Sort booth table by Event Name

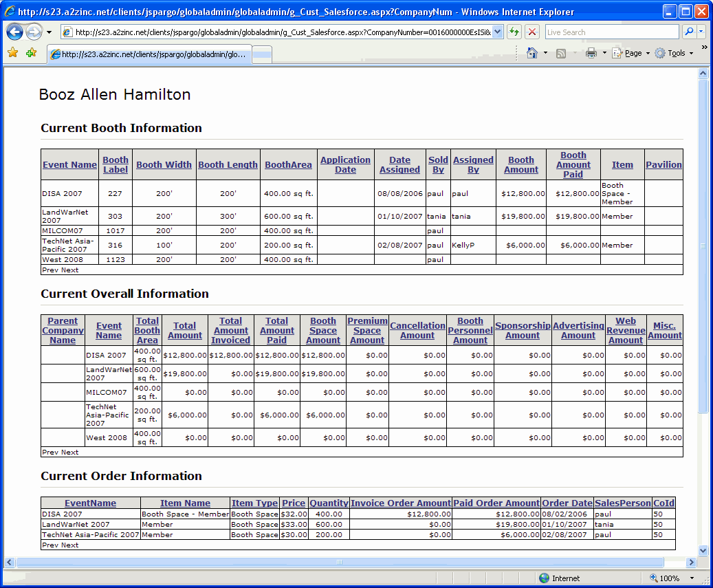[69, 164]
